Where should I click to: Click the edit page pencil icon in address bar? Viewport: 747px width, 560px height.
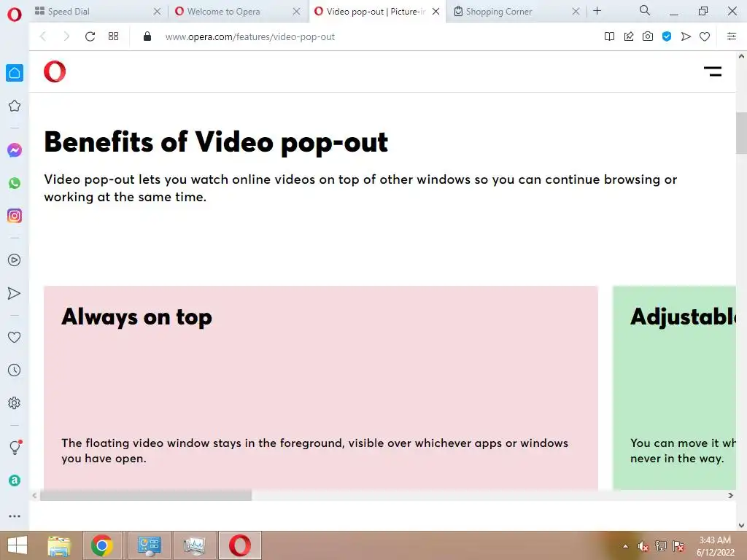(629, 36)
